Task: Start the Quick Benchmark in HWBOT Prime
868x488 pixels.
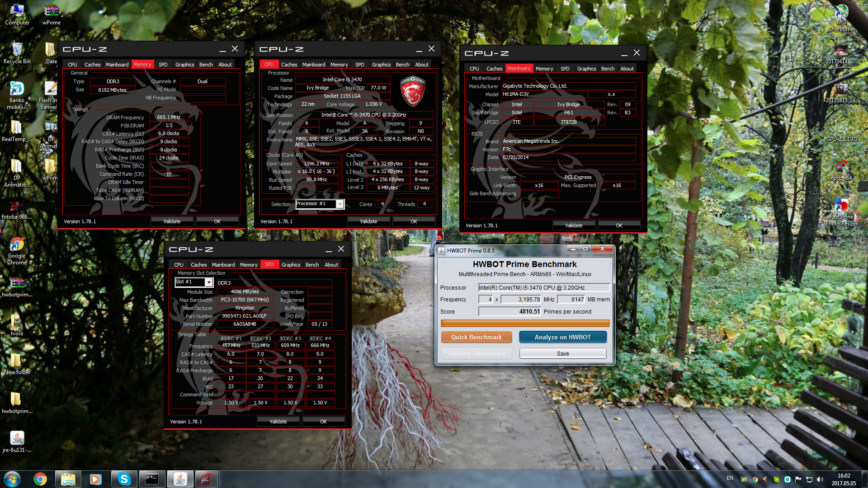Action: (x=476, y=337)
